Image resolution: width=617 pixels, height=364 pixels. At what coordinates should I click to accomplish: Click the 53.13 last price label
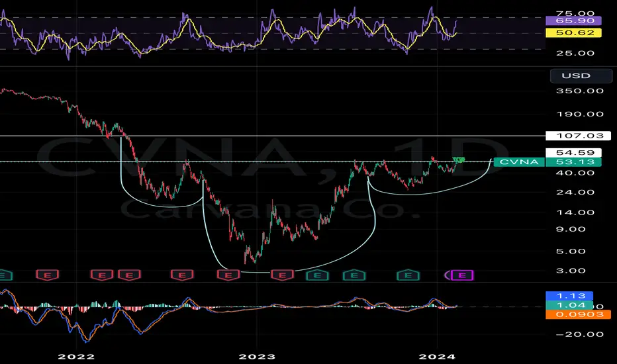pos(573,162)
